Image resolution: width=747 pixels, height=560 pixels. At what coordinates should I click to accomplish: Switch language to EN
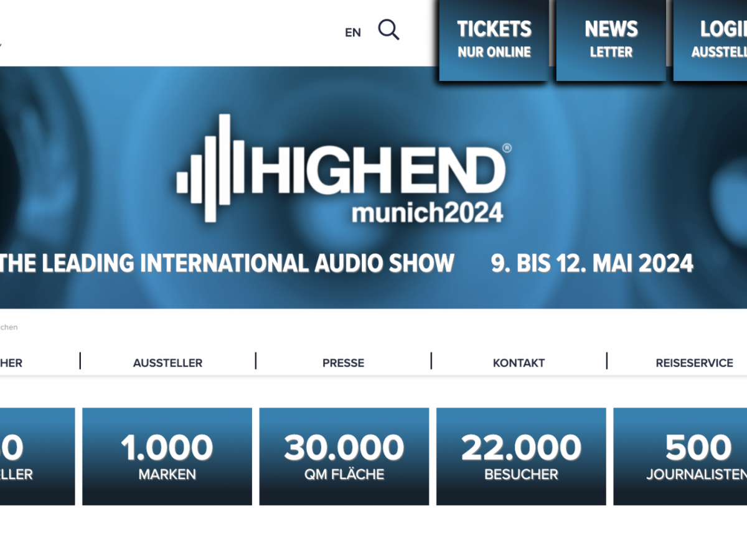(x=353, y=33)
